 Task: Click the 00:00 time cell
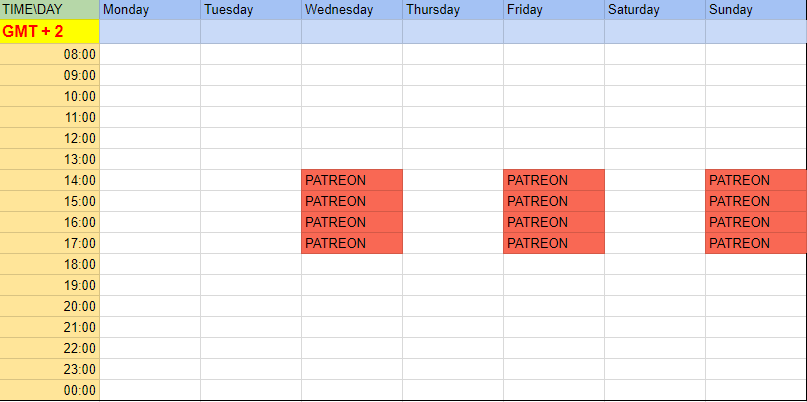(50, 390)
